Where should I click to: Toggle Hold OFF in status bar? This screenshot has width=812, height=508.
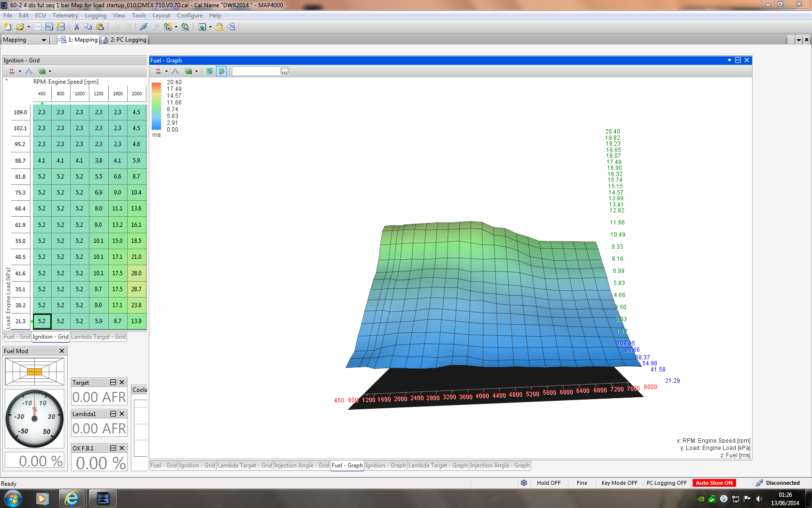[x=549, y=483]
